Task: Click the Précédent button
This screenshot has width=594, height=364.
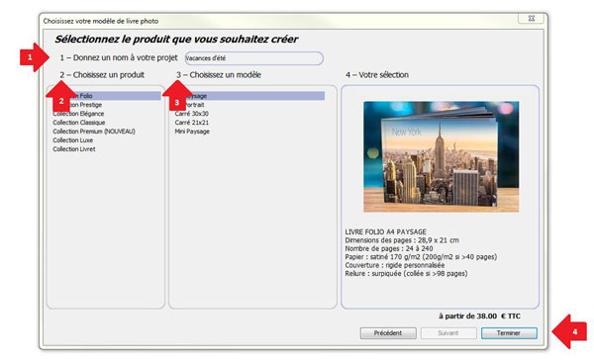Action: (388, 333)
